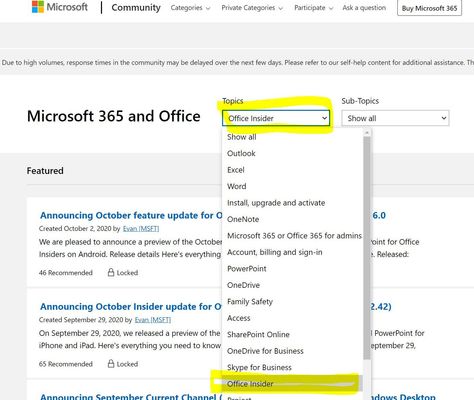This screenshot has height=400, width=474.
Task: Click the lock icon beside 46 Recommended
Action: tap(111, 272)
